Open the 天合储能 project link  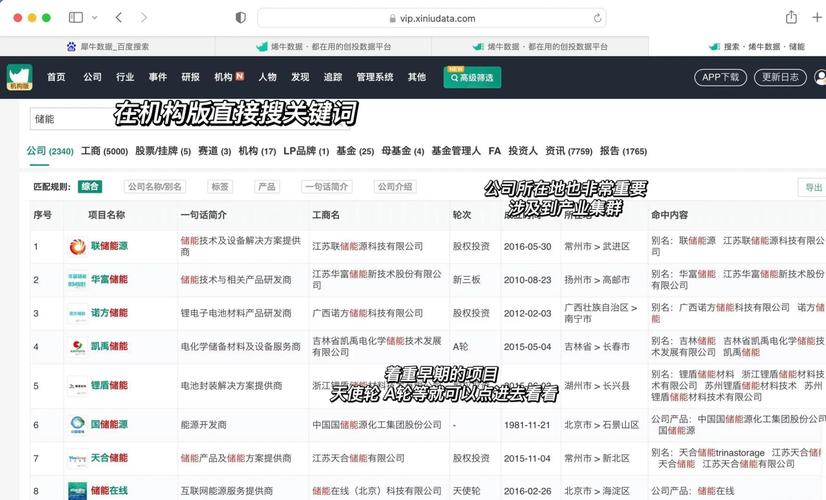point(109,458)
